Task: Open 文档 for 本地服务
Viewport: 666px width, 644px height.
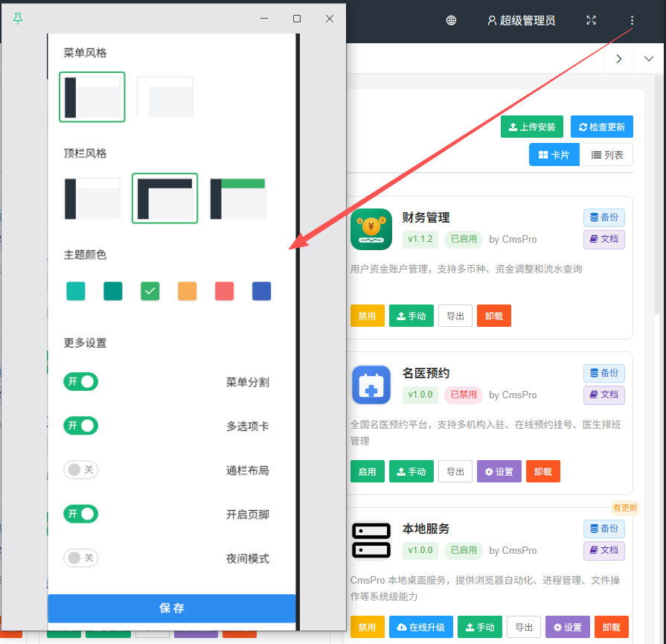Action: 604,550
